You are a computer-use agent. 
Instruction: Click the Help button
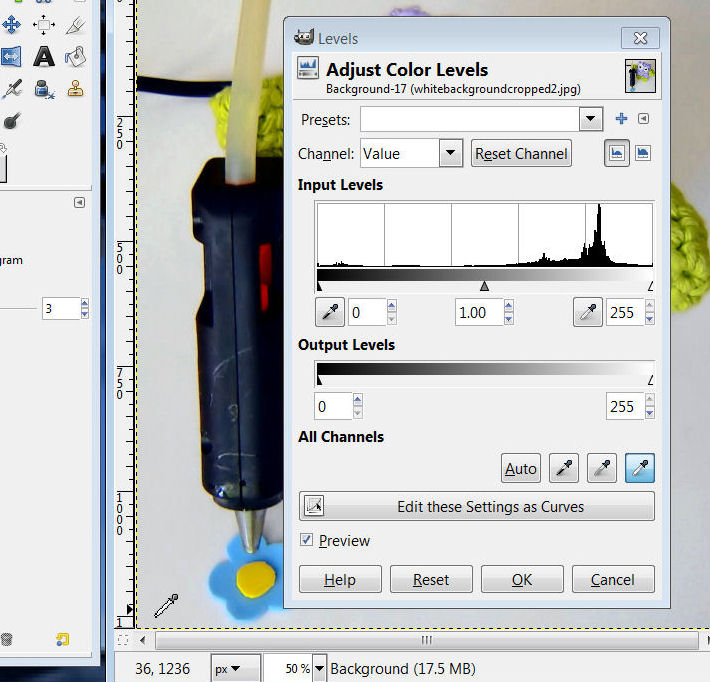(x=340, y=579)
